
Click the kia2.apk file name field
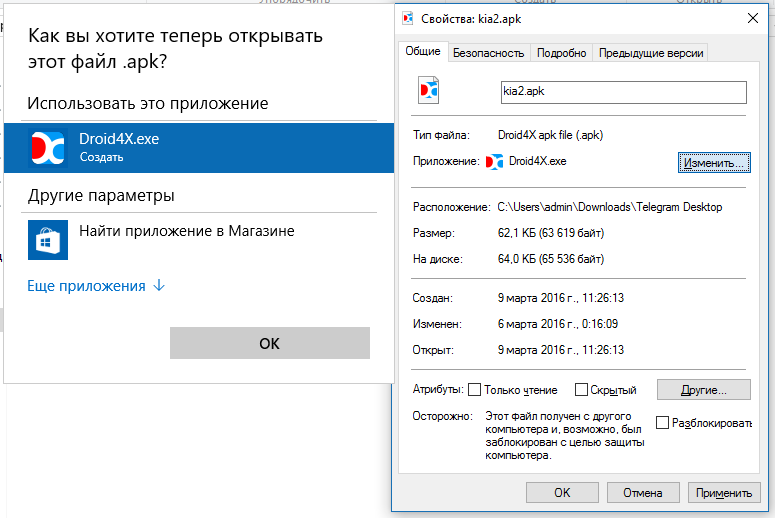(624, 92)
